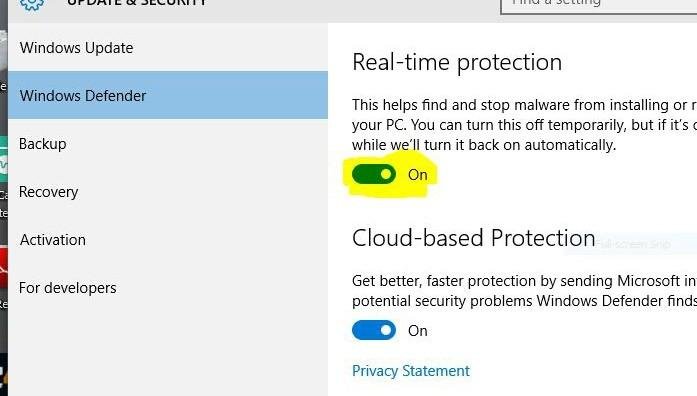The width and height of the screenshot is (697, 396).
Task: Click the UPDATE & SECURITY title text
Action: pyautogui.click(x=136, y=2)
